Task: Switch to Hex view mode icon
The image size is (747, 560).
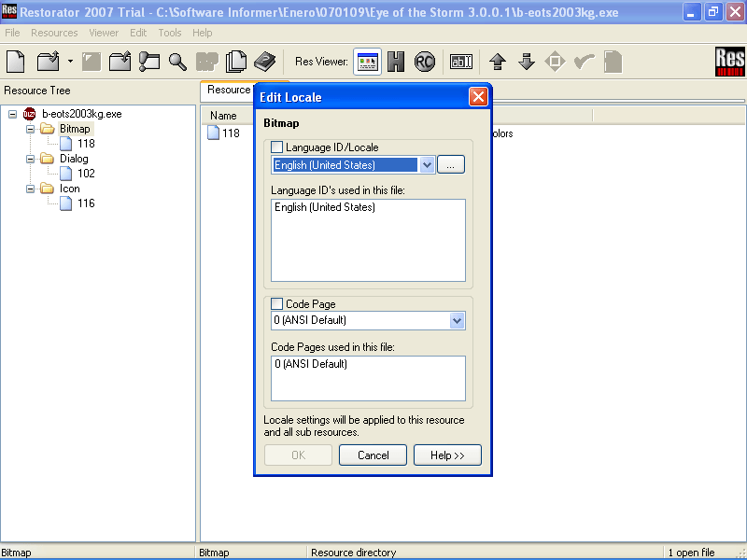Action: pos(397,63)
